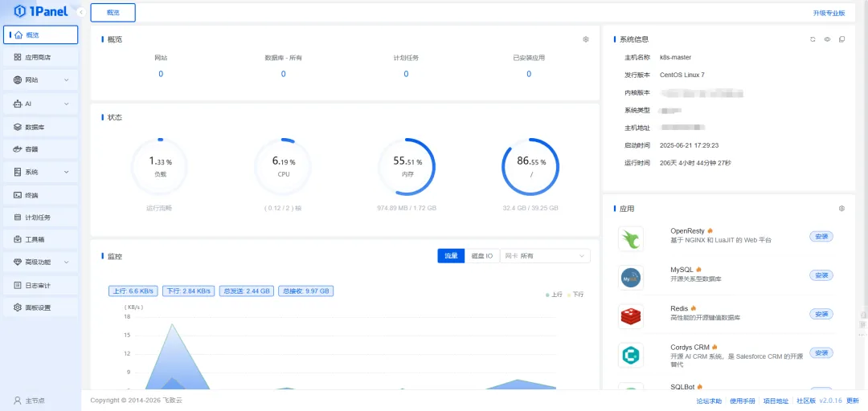Click the Cordys CRM app logo

(x=631, y=355)
